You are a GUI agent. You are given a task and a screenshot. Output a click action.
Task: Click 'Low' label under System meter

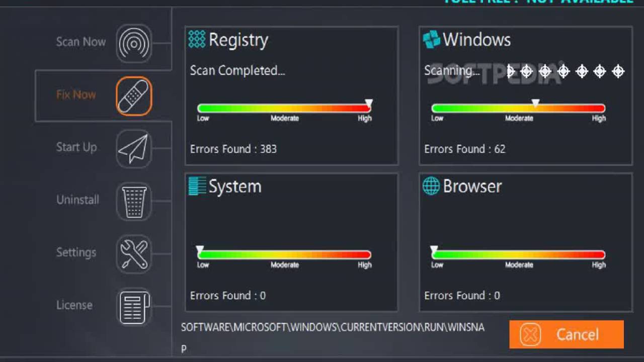(x=203, y=265)
